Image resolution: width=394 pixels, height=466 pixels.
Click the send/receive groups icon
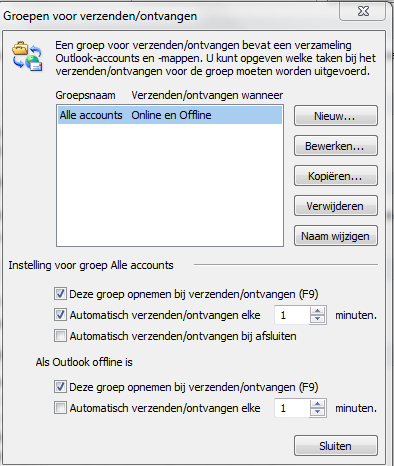point(27,56)
